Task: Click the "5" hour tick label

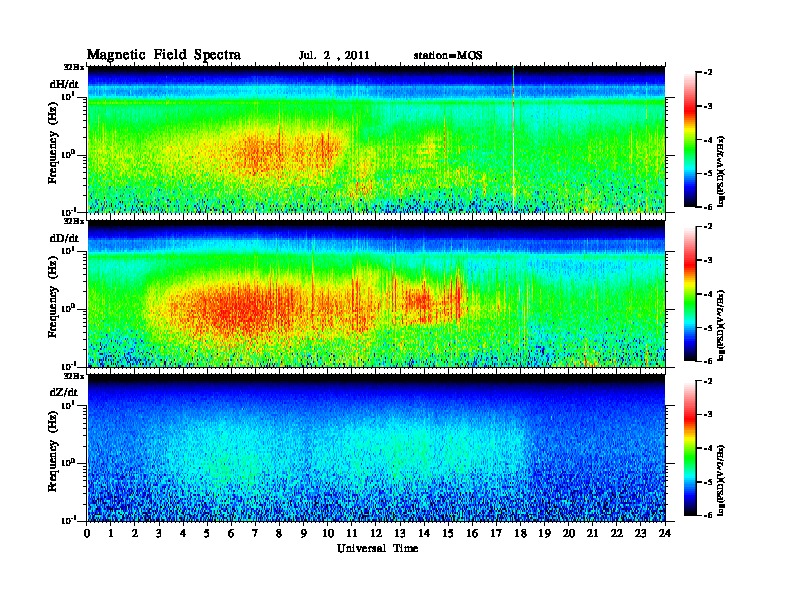Action: pos(207,533)
